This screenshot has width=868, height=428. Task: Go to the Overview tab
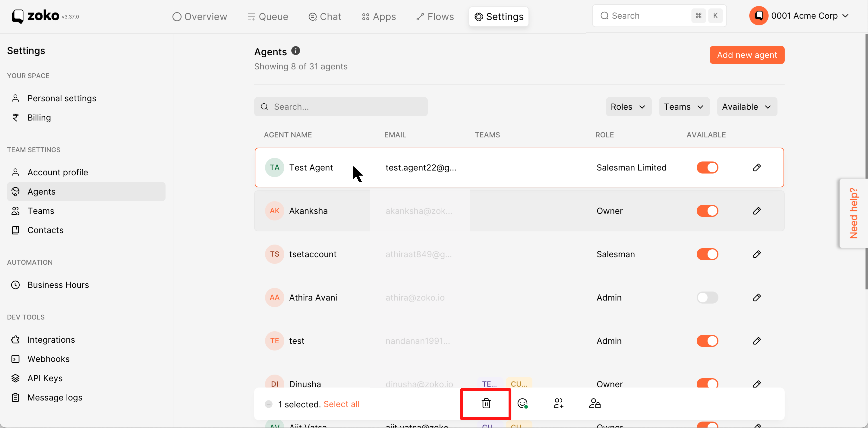[200, 17]
